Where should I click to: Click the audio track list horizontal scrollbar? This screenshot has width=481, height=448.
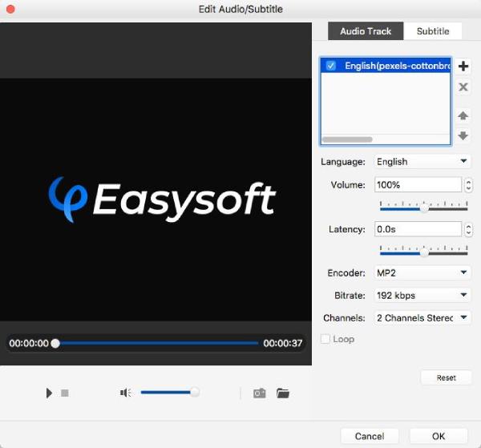pyautogui.click(x=347, y=139)
